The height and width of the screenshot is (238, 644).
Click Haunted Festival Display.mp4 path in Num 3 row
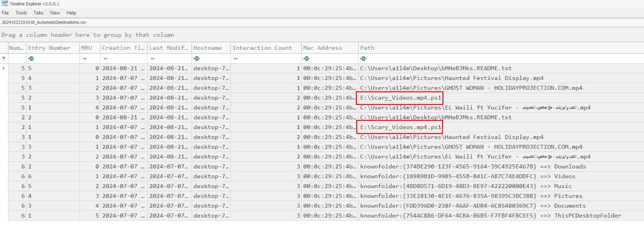click(452, 137)
